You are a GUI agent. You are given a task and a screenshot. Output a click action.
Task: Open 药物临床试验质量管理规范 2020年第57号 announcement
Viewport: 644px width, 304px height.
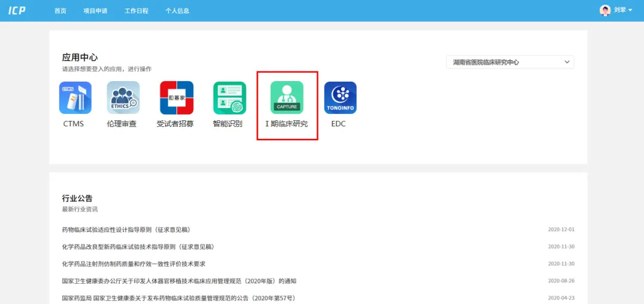[178, 298]
